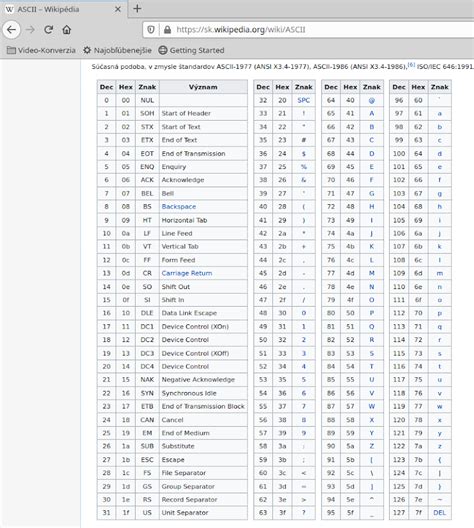
Task: Click the uppercase W character link
Action: click(x=372, y=406)
